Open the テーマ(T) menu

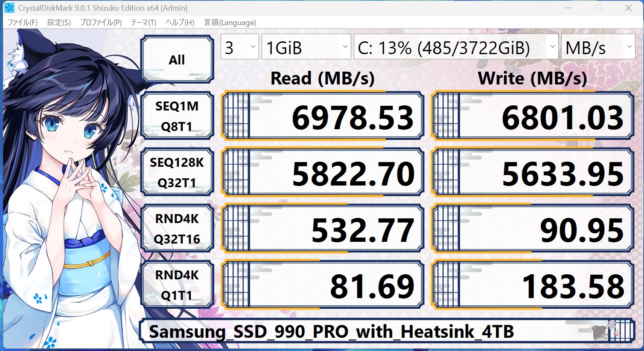click(x=143, y=23)
